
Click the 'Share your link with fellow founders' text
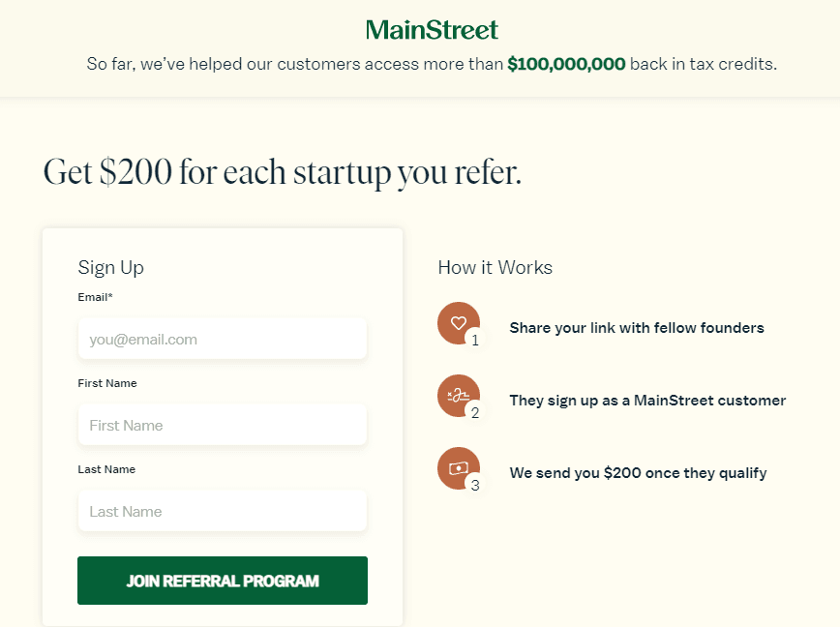click(x=636, y=328)
